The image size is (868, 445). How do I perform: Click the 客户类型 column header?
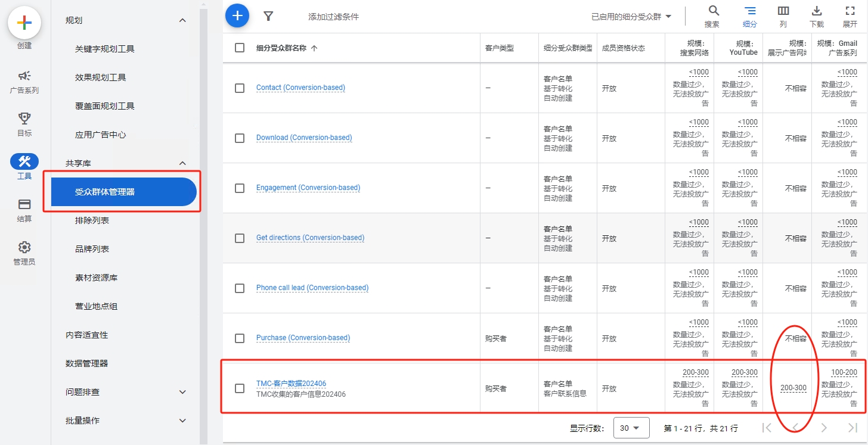point(500,48)
